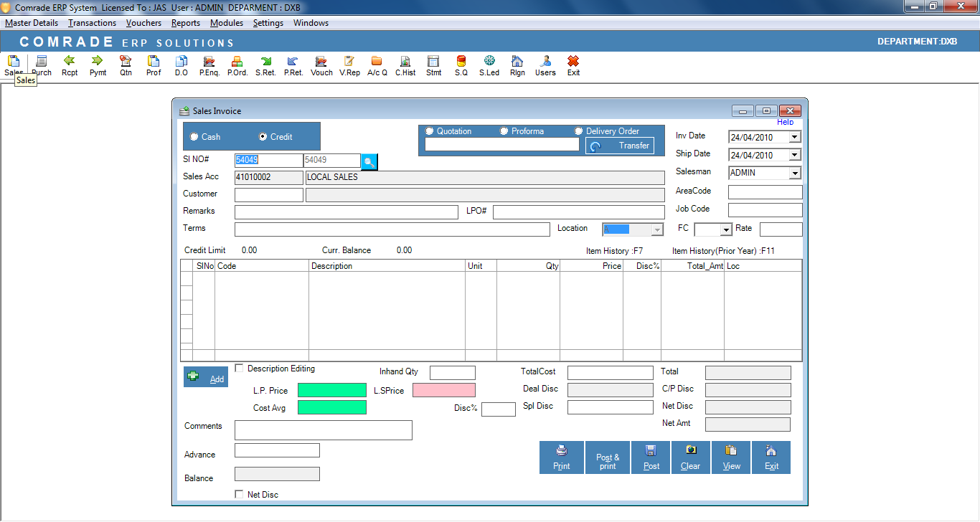The height and width of the screenshot is (522, 980).
Task: Click the Stmt statement icon
Action: tap(433, 66)
